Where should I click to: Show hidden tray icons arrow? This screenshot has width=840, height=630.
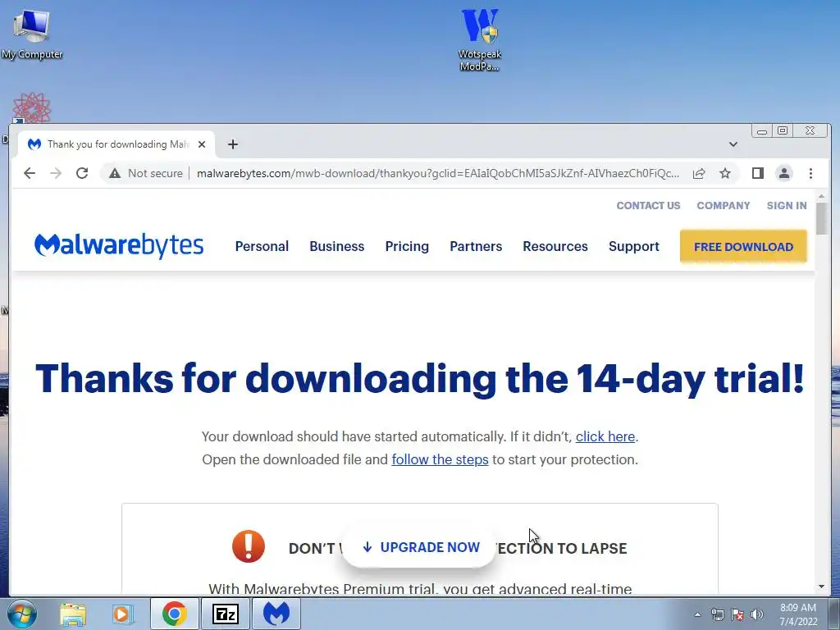point(697,614)
